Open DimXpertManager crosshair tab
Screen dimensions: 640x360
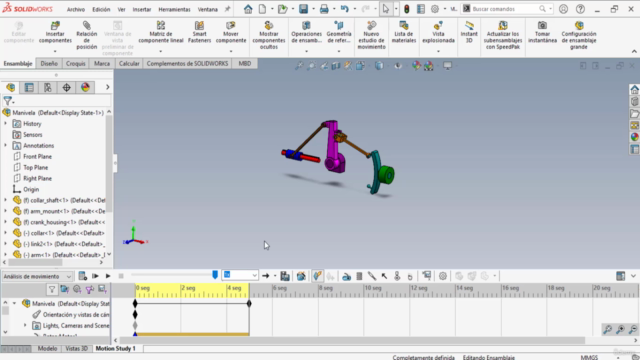click(x=67, y=87)
